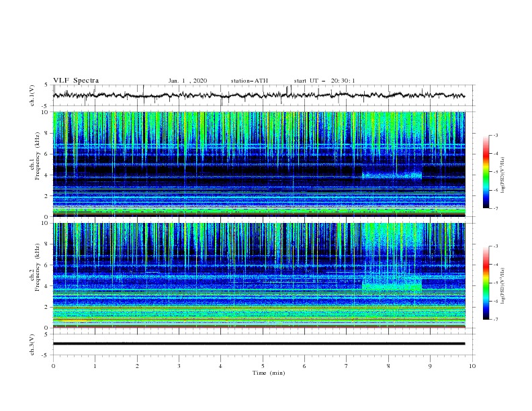Click time axis tick label "7"
The height and width of the screenshot is (411, 532).
click(x=347, y=366)
